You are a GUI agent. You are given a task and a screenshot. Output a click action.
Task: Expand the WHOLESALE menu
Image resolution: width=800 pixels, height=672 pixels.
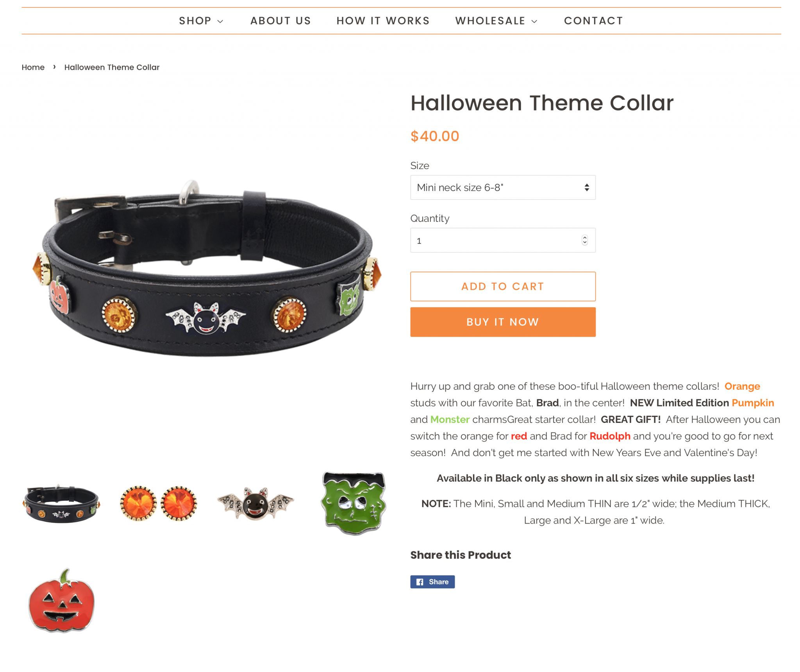[496, 21]
